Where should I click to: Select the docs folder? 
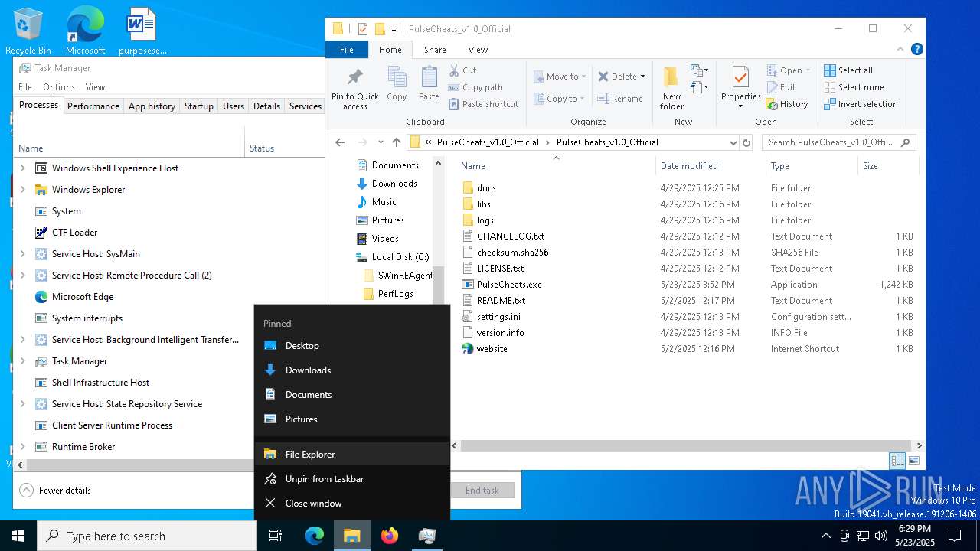[486, 188]
